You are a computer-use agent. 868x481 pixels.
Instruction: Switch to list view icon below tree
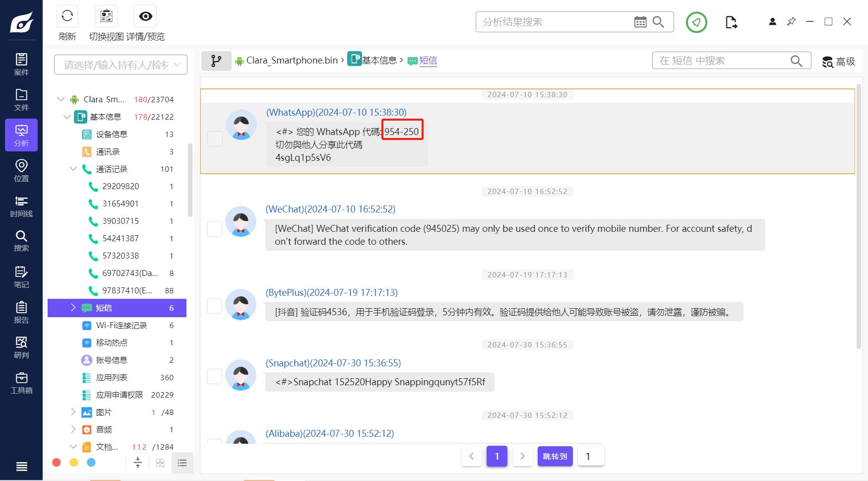tap(182, 463)
